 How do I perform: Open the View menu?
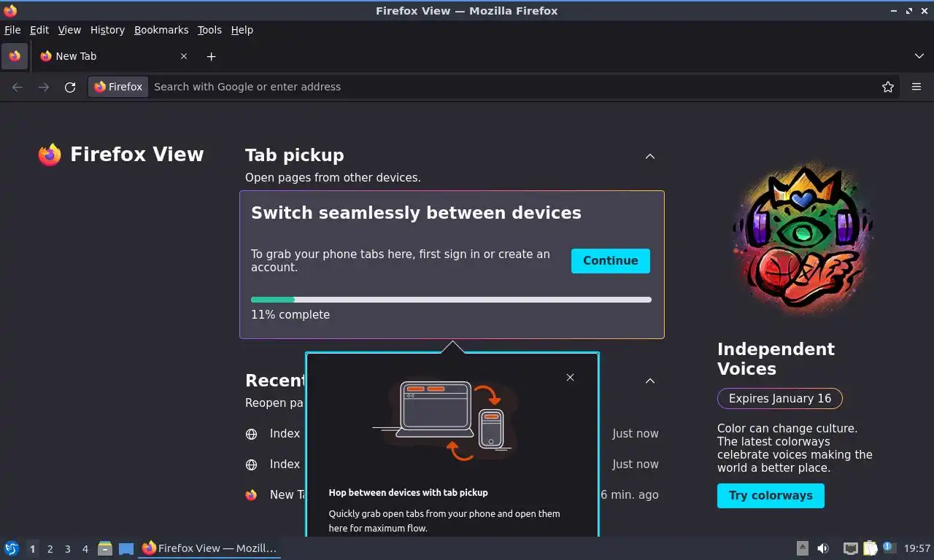pyautogui.click(x=69, y=30)
